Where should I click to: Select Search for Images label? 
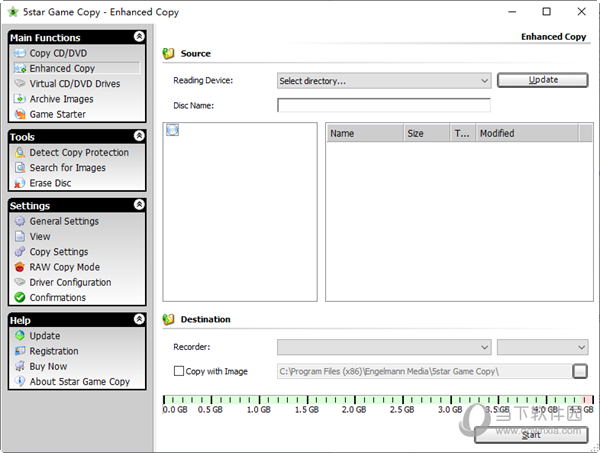(x=68, y=168)
